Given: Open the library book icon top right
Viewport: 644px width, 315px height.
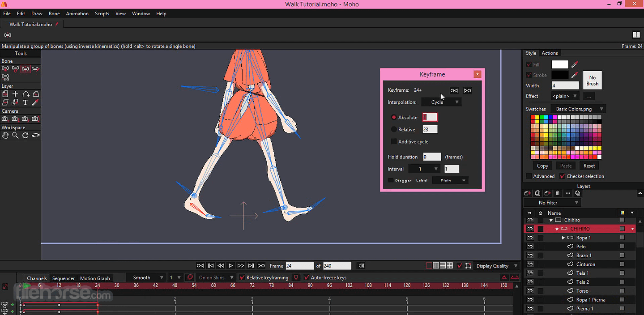Looking at the screenshot, I should tap(636, 35).
